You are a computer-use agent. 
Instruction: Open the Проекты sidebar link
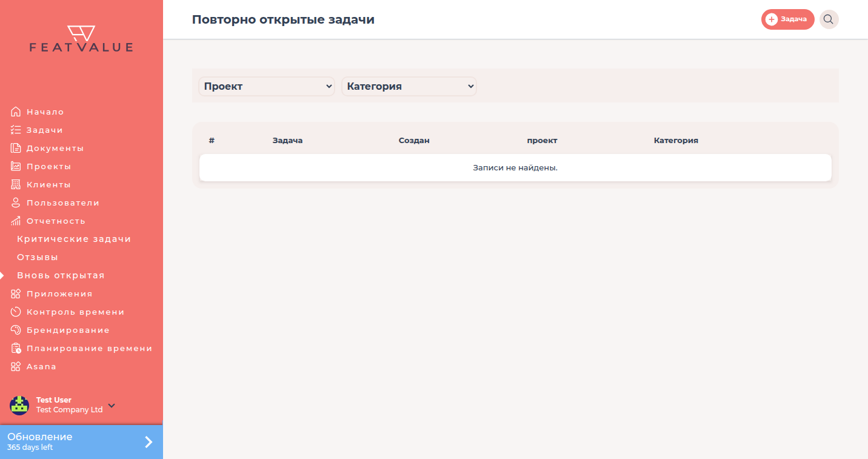click(x=48, y=166)
